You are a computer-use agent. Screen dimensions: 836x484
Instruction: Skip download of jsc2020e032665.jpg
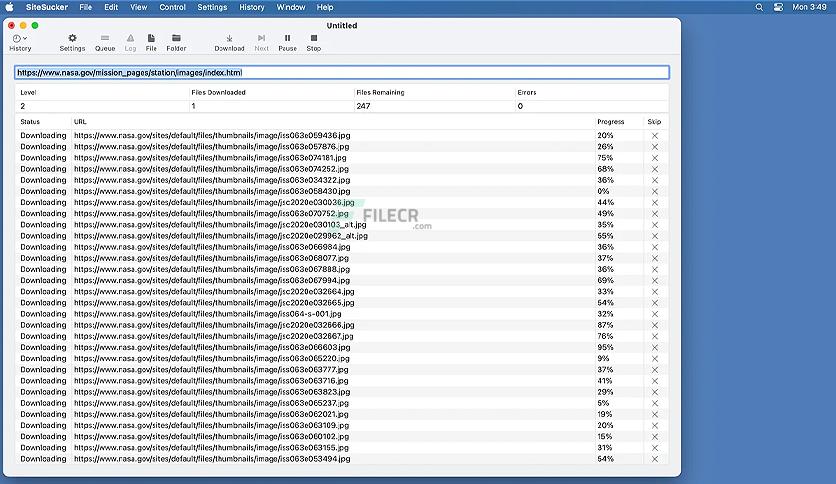655,303
